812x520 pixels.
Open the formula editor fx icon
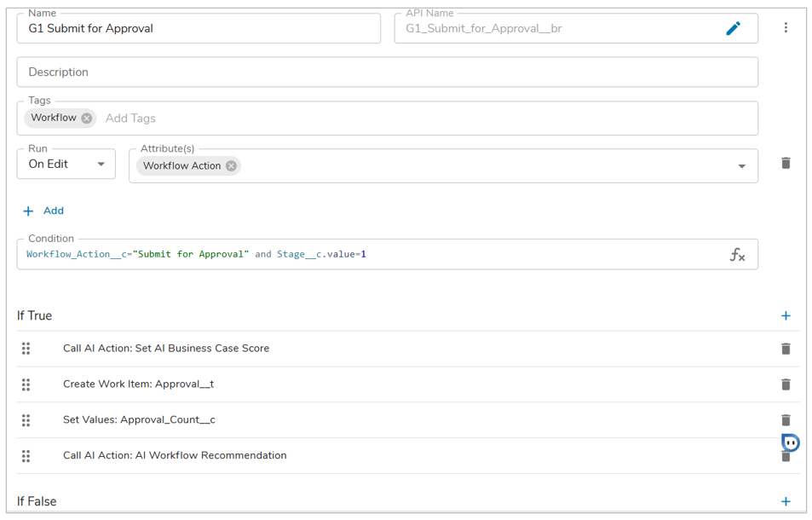737,254
